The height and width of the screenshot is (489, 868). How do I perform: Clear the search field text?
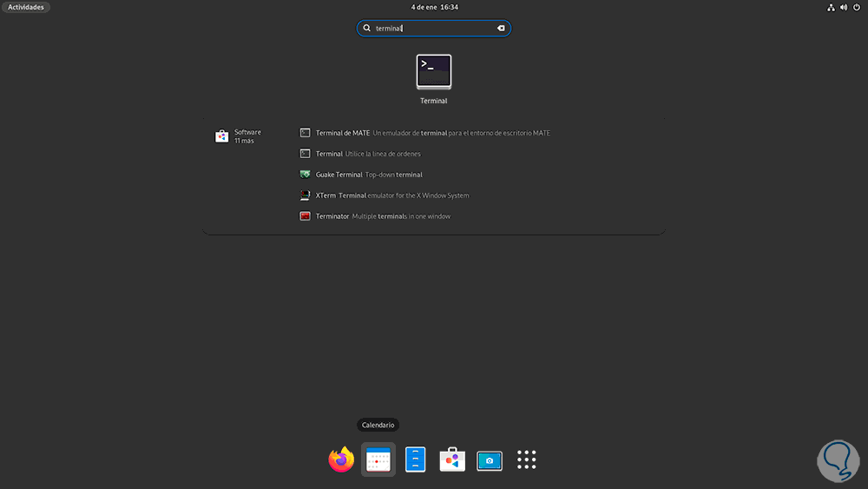pos(501,29)
